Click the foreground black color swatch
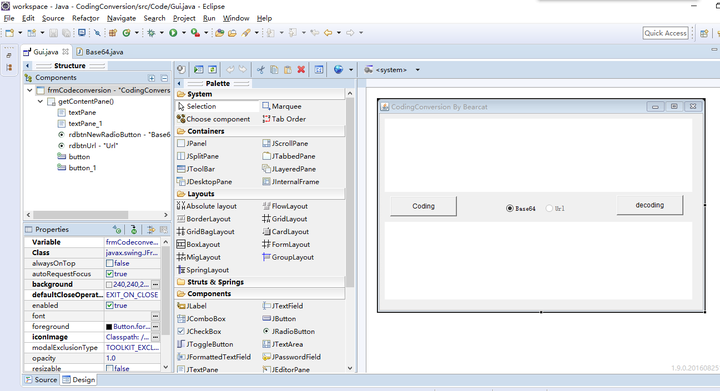This screenshot has height=391, width=720. 109,327
